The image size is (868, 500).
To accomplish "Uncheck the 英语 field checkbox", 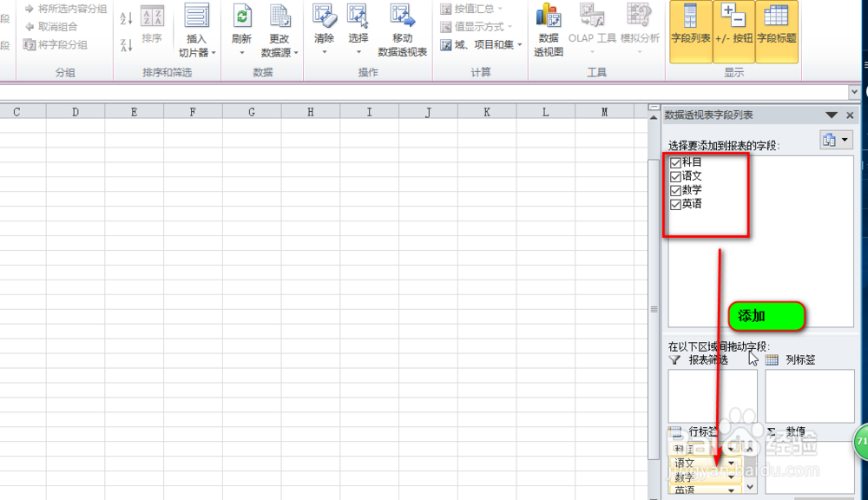I will (675, 204).
